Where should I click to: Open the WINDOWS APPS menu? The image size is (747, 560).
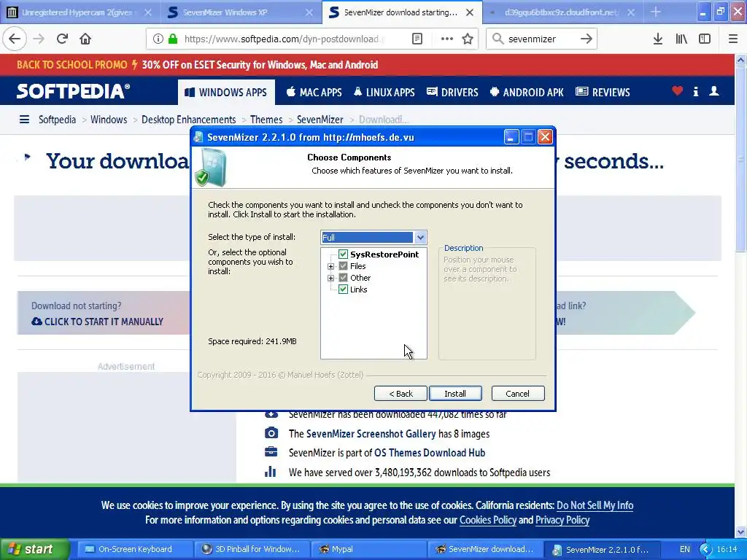pyautogui.click(x=226, y=92)
